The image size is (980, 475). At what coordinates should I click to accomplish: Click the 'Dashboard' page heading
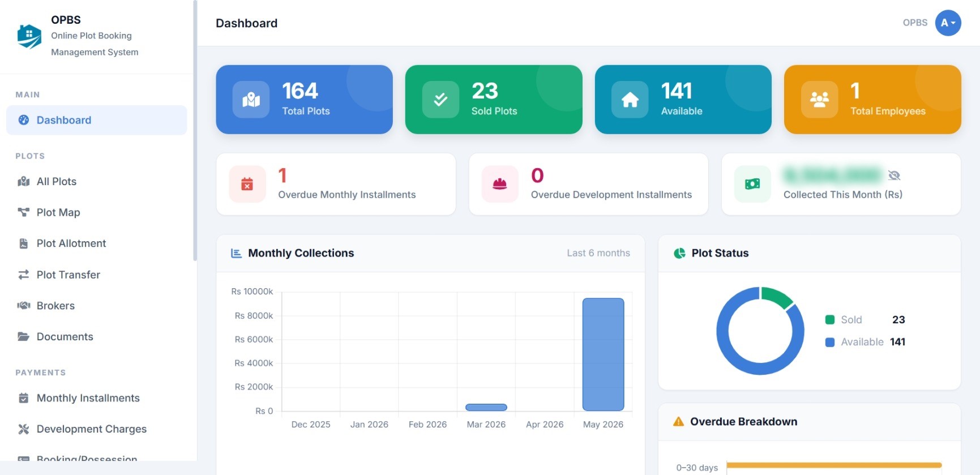coord(246,23)
